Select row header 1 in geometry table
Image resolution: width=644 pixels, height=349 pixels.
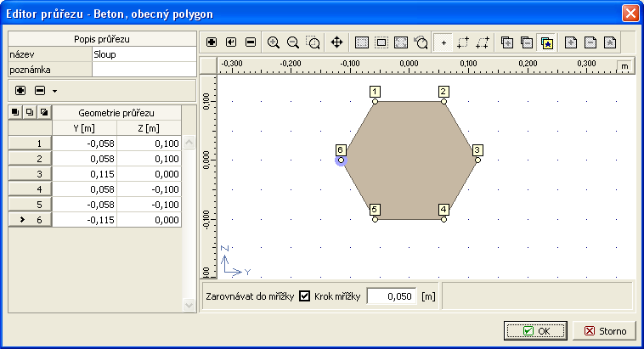coord(30,144)
